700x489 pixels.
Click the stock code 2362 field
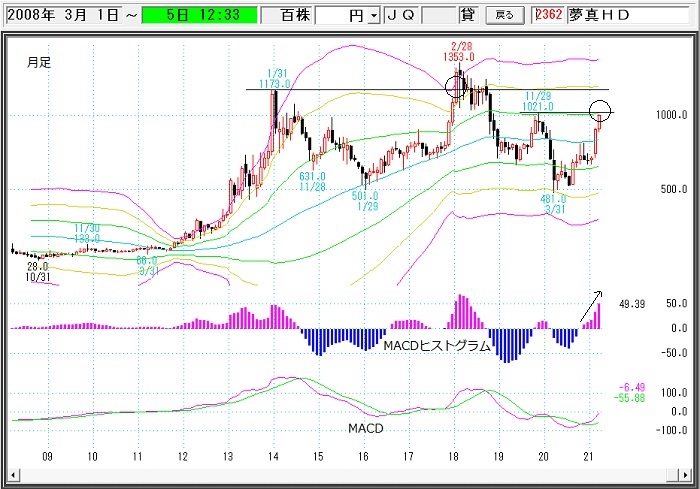tap(549, 15)
